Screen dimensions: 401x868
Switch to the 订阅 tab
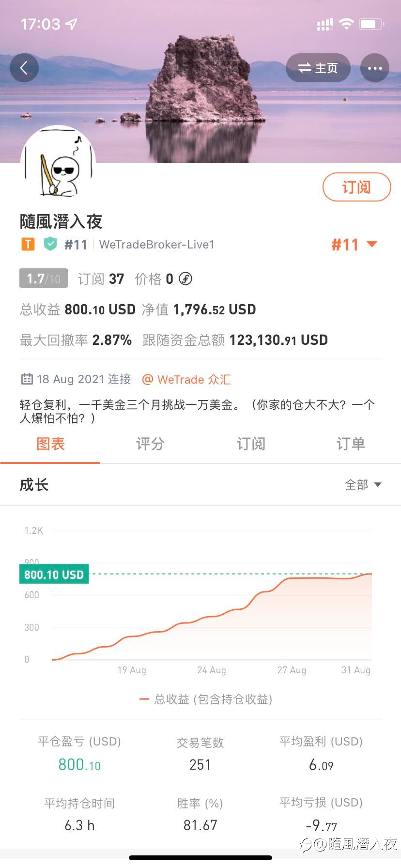[251, 444]
